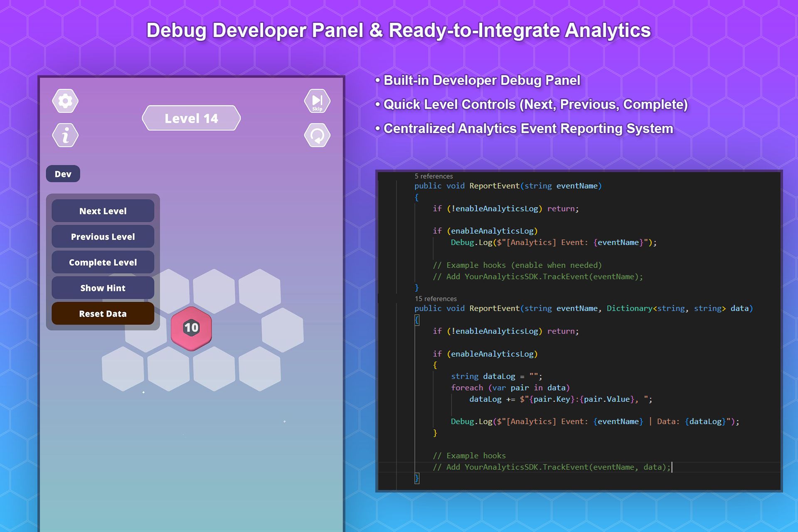798x532 pixels.
Task: Click the Debug.Log line containing "| Data: {dataLog}"
Action: [595, 421]
